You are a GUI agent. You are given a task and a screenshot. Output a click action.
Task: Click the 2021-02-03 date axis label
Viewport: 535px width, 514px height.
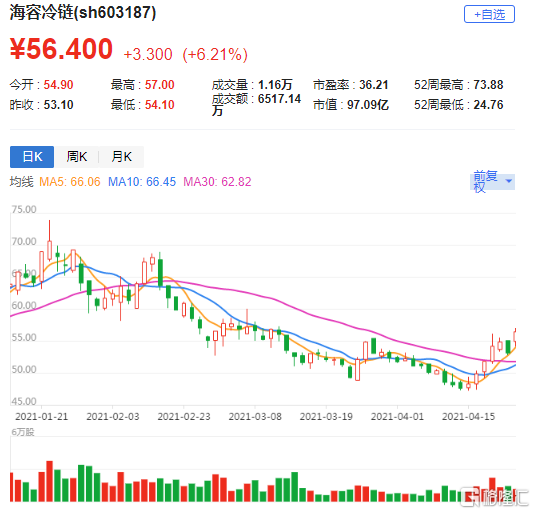tap(113, 417)
